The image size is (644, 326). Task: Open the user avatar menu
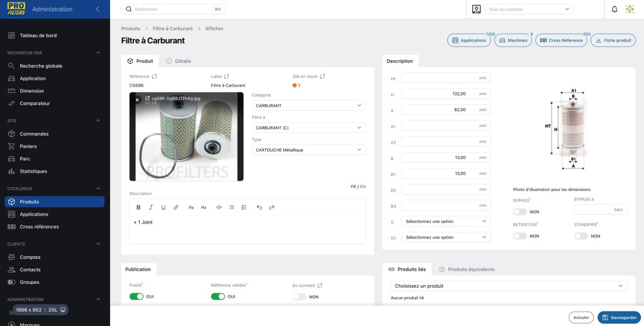click(x=630, y=9)
